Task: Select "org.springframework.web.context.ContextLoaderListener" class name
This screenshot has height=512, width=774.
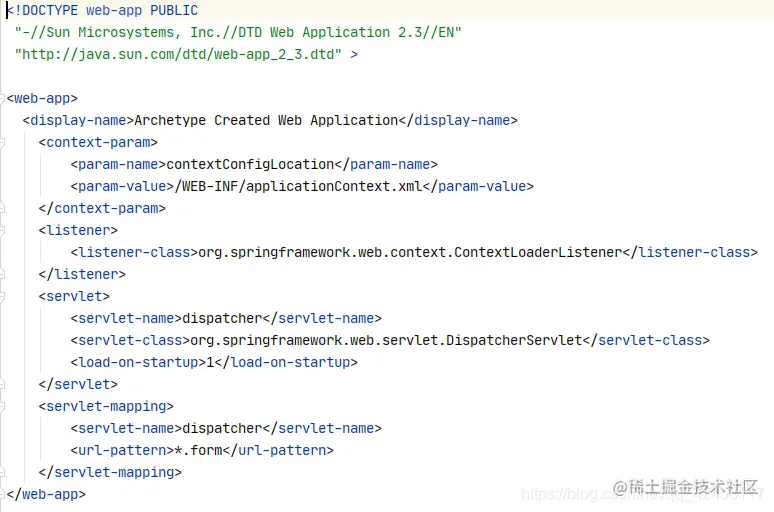Action: pos(410,252)
